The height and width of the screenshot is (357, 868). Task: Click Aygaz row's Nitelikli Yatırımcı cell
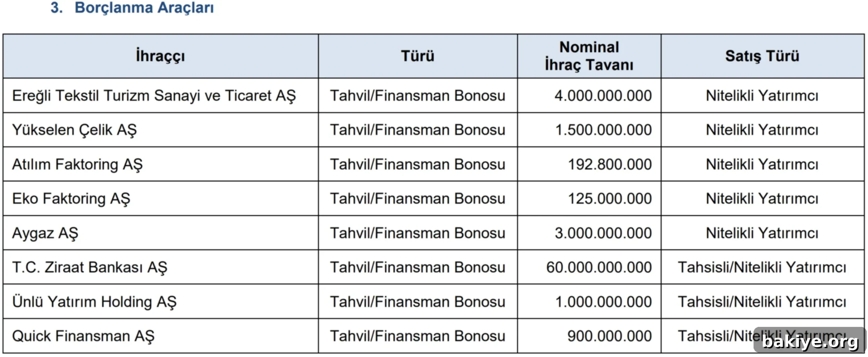click(x=763, y=233)
